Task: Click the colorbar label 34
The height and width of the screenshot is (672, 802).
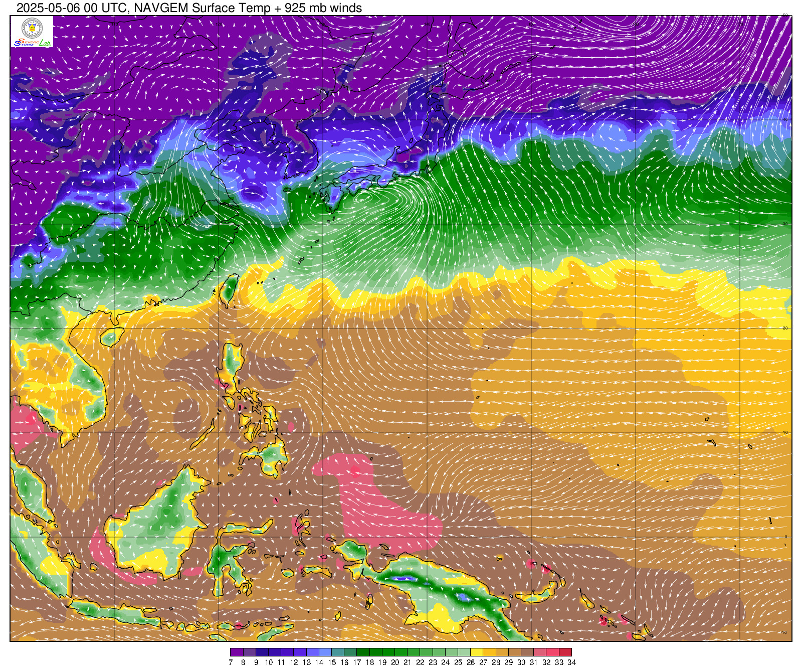Action: [x=571, y=662]
